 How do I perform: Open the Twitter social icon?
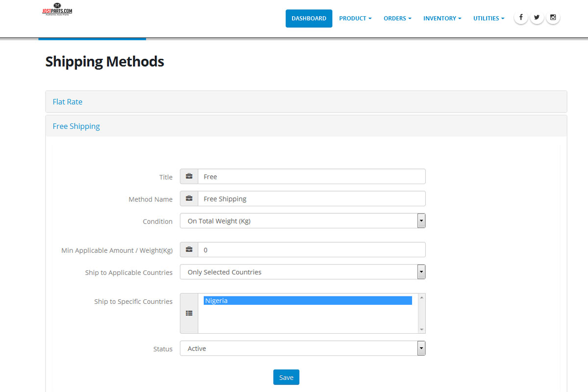click(537, 18)
